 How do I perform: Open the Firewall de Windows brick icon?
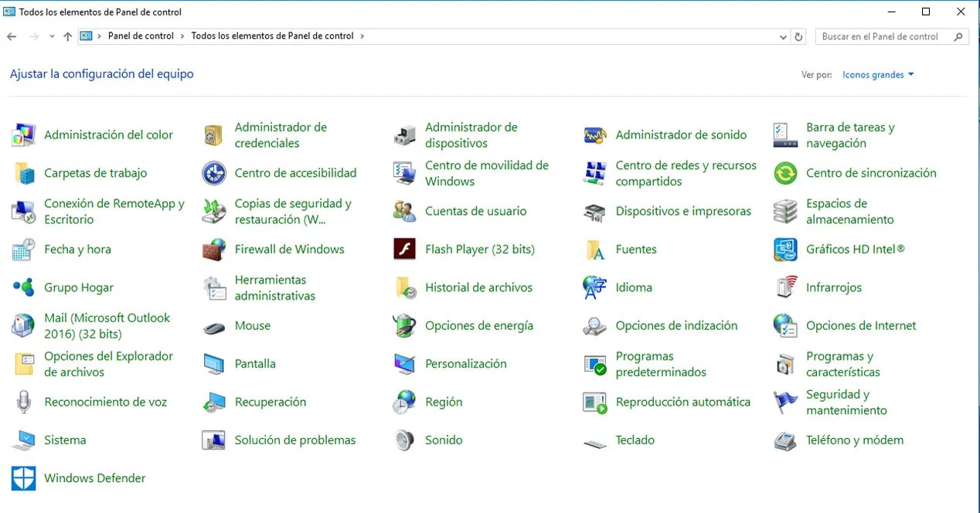coord(214,250)
